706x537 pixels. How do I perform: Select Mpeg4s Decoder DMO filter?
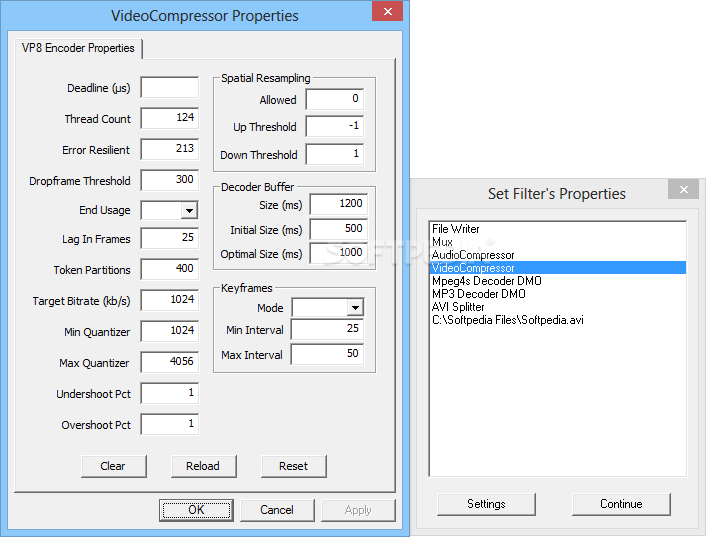[558, 281]
